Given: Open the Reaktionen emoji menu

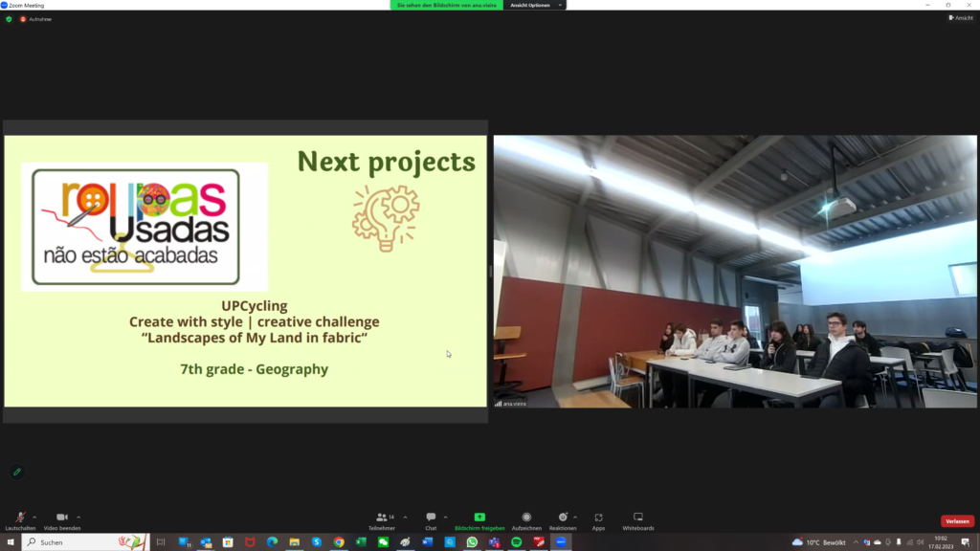Looking at the screenshot, I should (563, 518).
